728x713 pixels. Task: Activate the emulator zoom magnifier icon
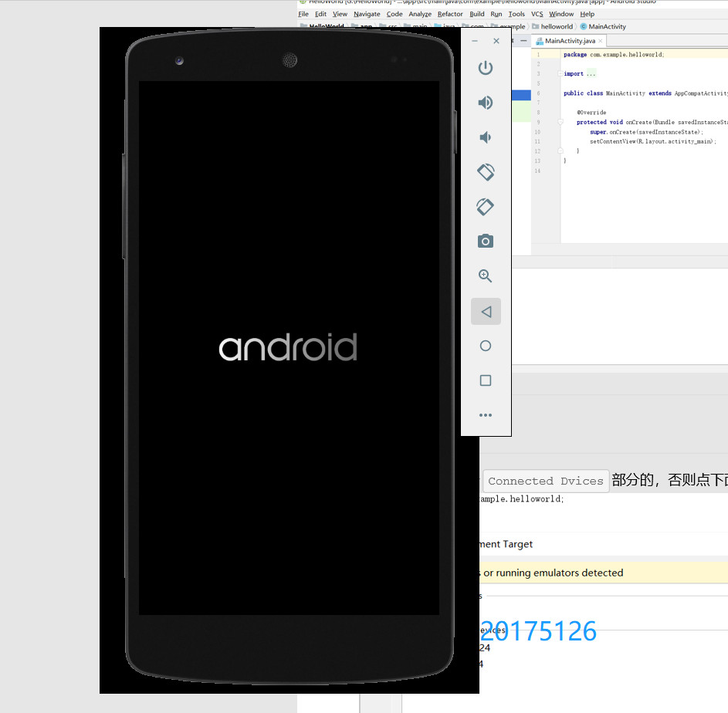pos(485,275)
